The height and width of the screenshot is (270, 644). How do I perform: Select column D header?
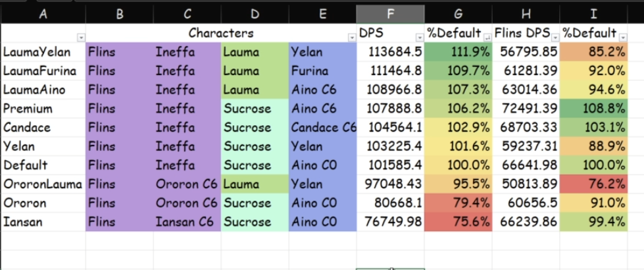tap(255, 14)
